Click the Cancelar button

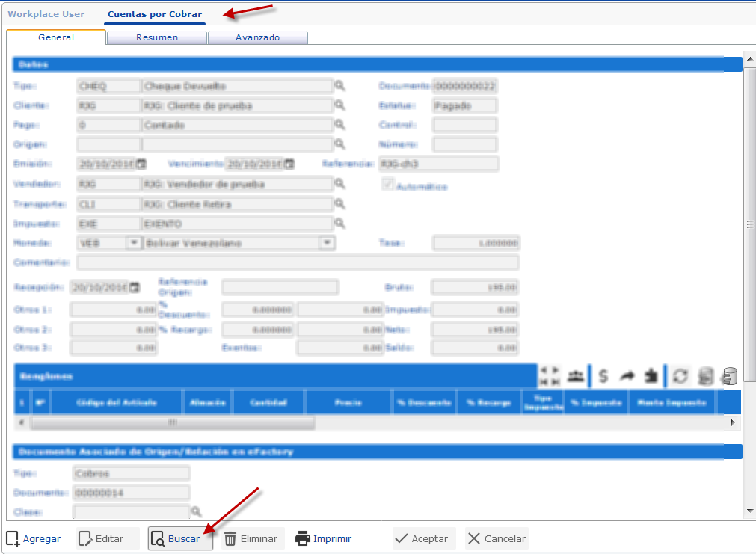pyautogui.click(x=497, y=538)
